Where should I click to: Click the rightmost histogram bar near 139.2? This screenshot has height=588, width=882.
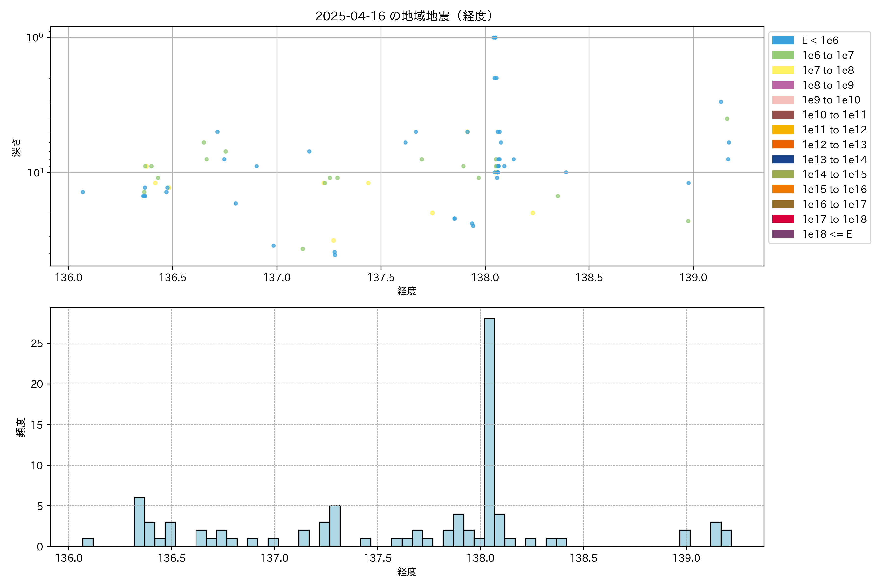pyautogui.click(x=726, y=538)
